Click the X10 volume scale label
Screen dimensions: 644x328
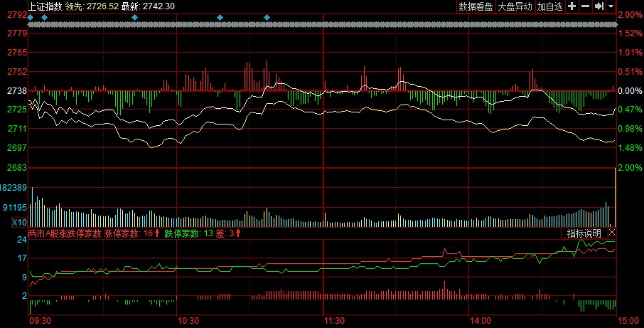(14, 223)
